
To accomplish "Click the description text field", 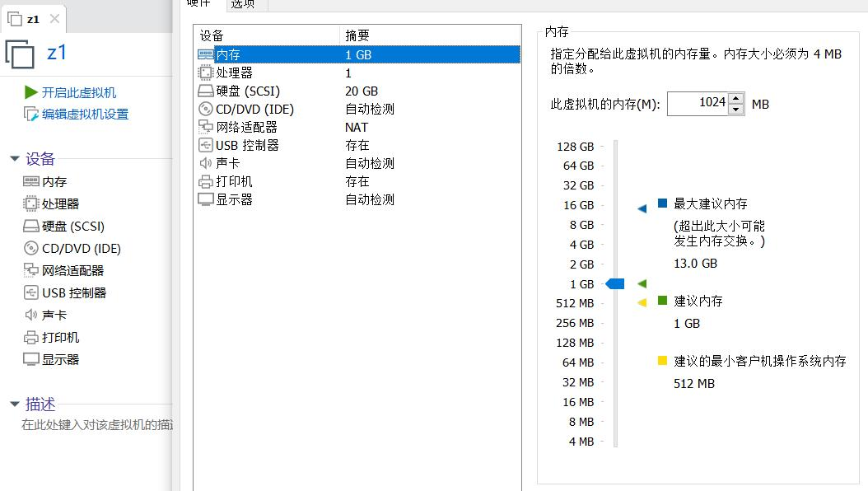I will pyautogui.click(x=96, y=425).
